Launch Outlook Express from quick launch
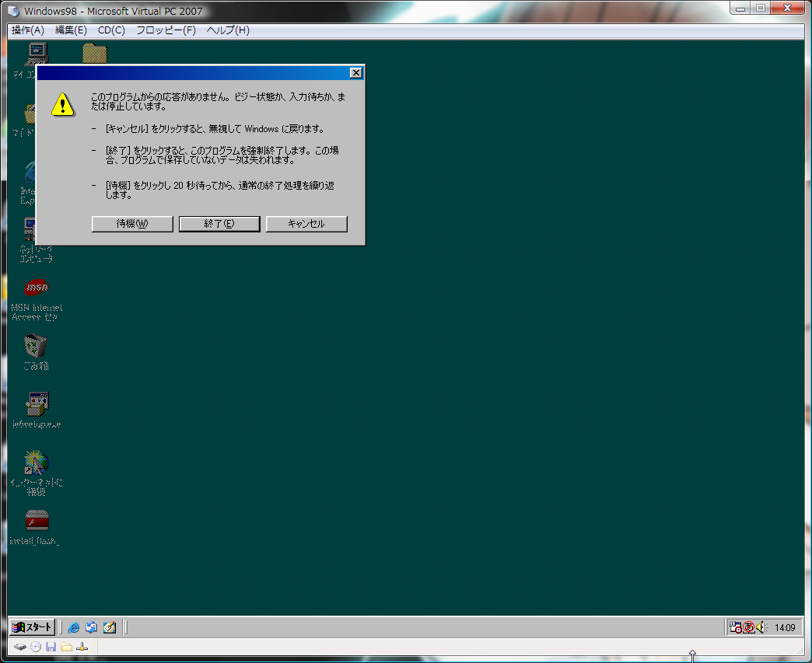The width and height of the screenshot is (812, 663). 91,627
